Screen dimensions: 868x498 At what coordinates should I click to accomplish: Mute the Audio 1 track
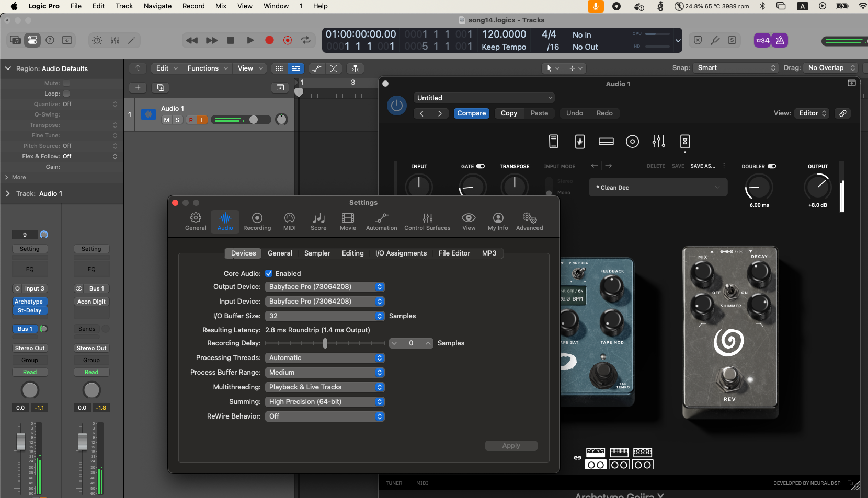[166, 120]
